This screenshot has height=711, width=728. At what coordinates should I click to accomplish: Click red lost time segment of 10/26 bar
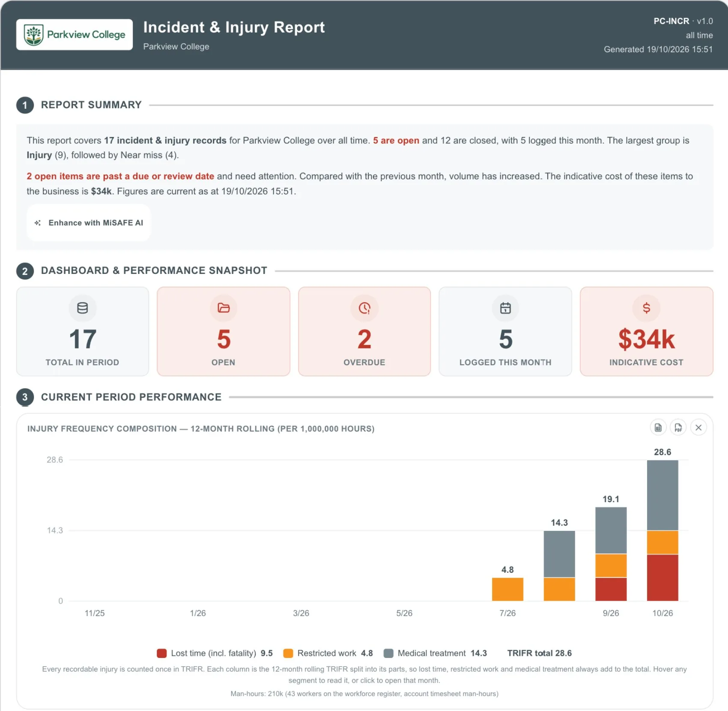click(662, 577)
